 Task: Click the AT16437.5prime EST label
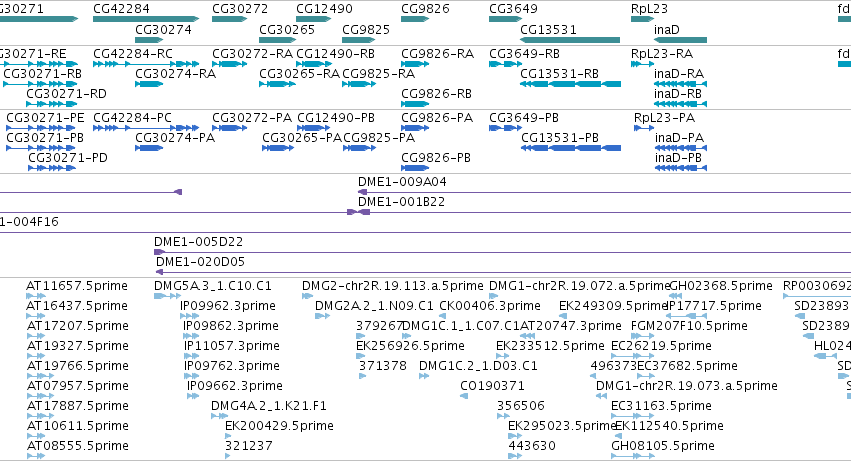click(x=78, y=306)
